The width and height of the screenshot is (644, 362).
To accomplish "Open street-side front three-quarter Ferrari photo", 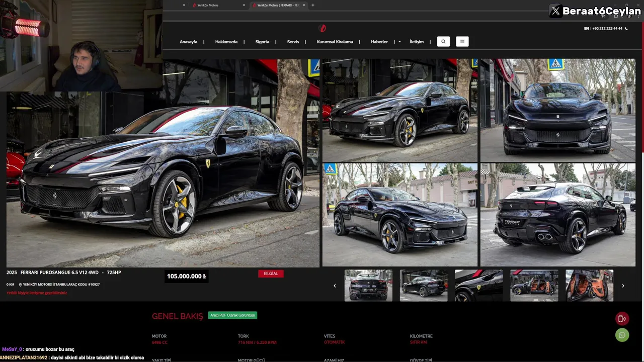I will 400,215.
